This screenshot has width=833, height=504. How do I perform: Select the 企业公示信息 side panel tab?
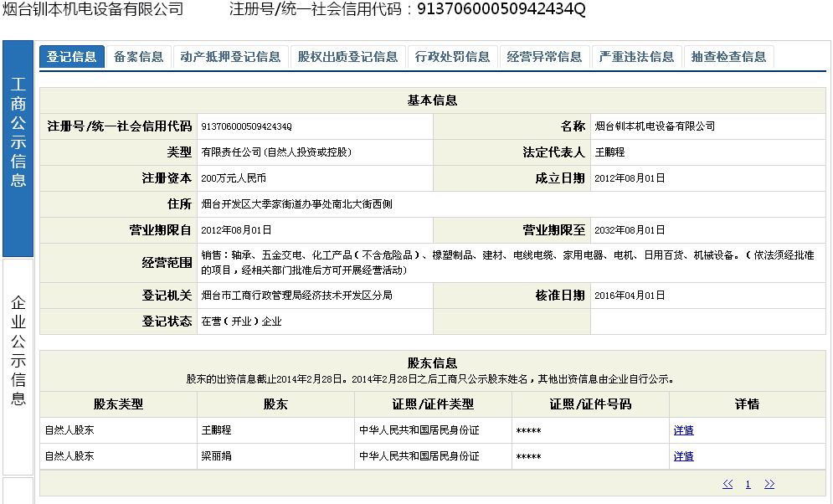pyautogui.click(x=18, y=350)
